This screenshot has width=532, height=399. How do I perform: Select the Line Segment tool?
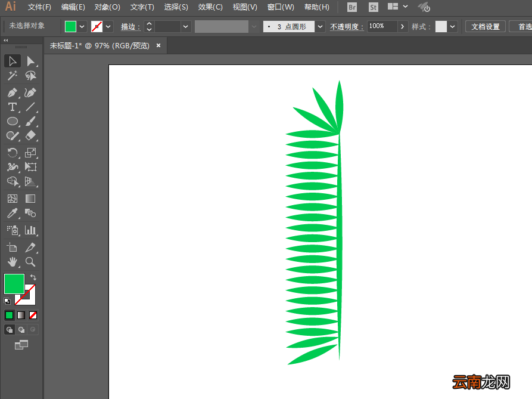[x=30, y=107]
